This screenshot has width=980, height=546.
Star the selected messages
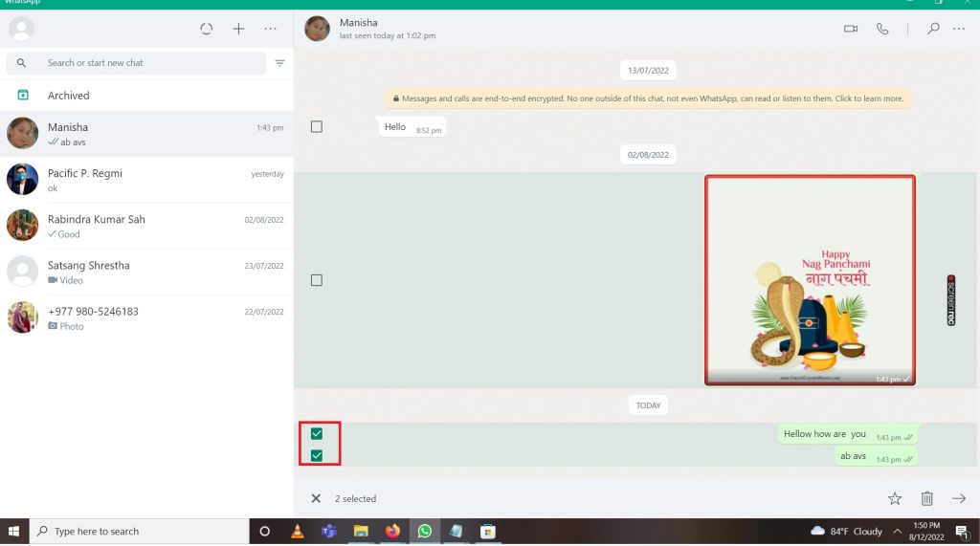coord(895,498)
